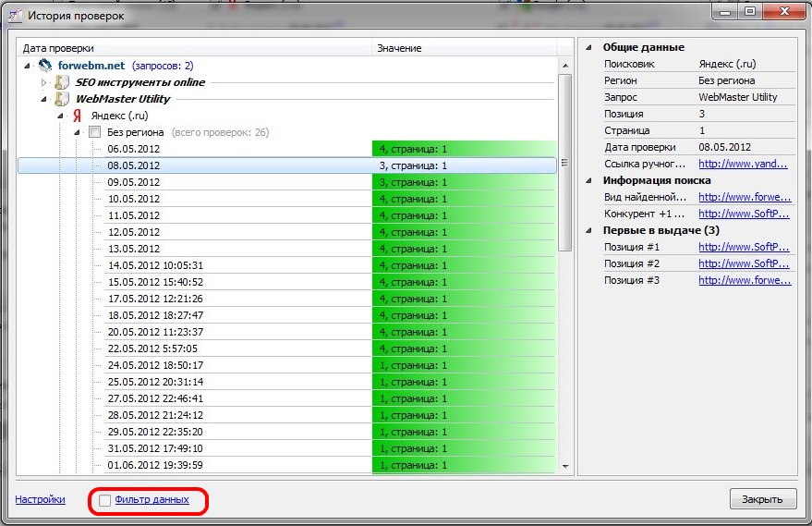Collapse the Яндекс (.ru) branch
Viewport: 812px width, 526px height.
point(61,116)
